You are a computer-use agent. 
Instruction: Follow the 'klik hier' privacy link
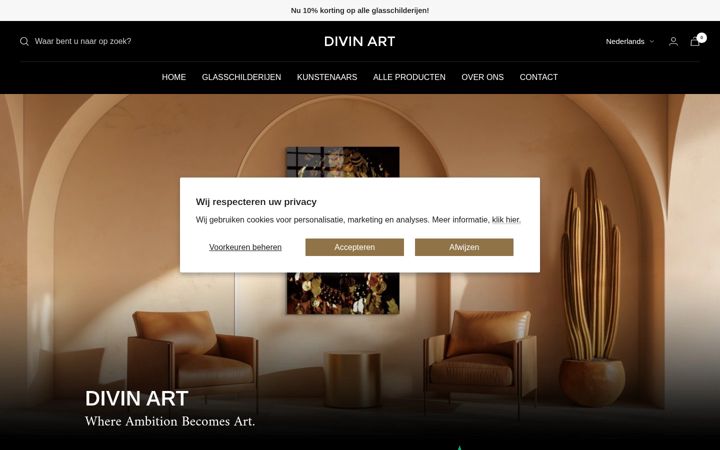pos(506,220)
